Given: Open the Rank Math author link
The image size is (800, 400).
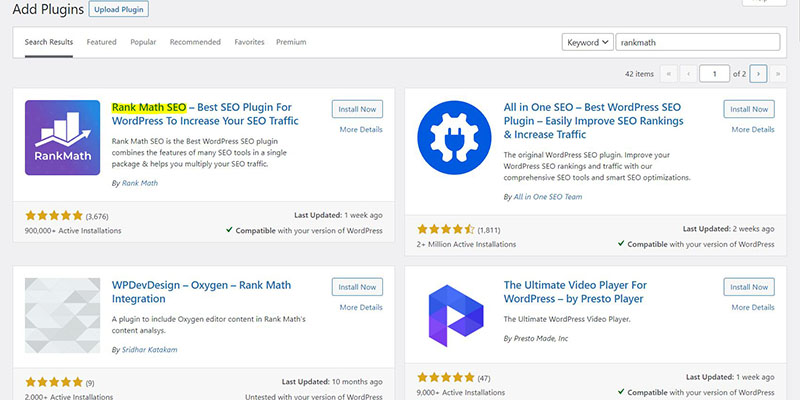Looking at the screenshot, I should (x=140, y=183).
